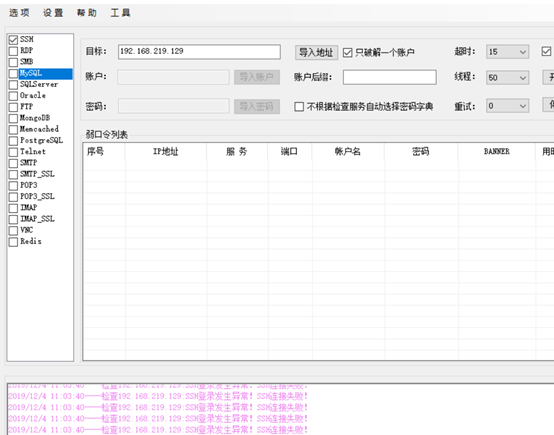Image resolution: width=554 pixels, height=435 pixels.
Task: Open the 工具 menu
Action: coord(120,13)
